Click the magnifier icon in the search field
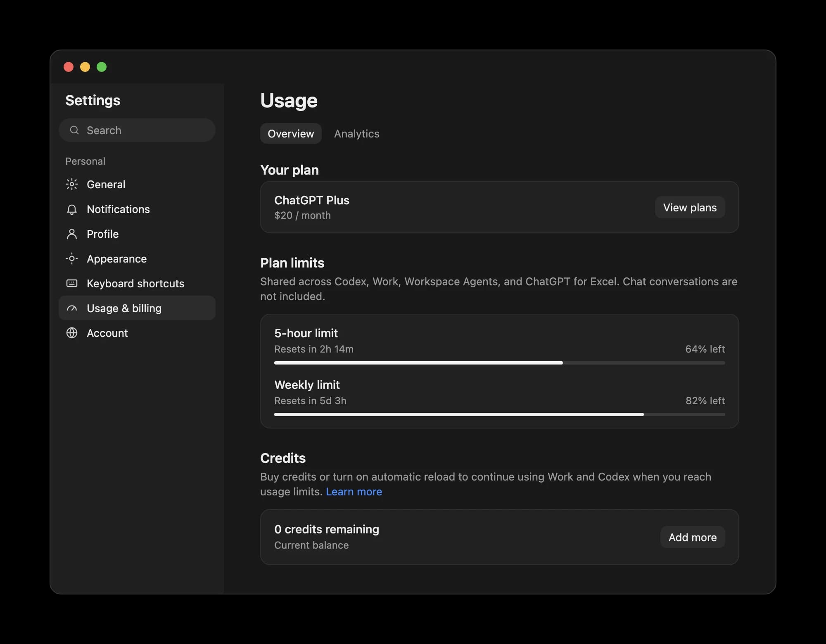 click(x=74, y=130)
